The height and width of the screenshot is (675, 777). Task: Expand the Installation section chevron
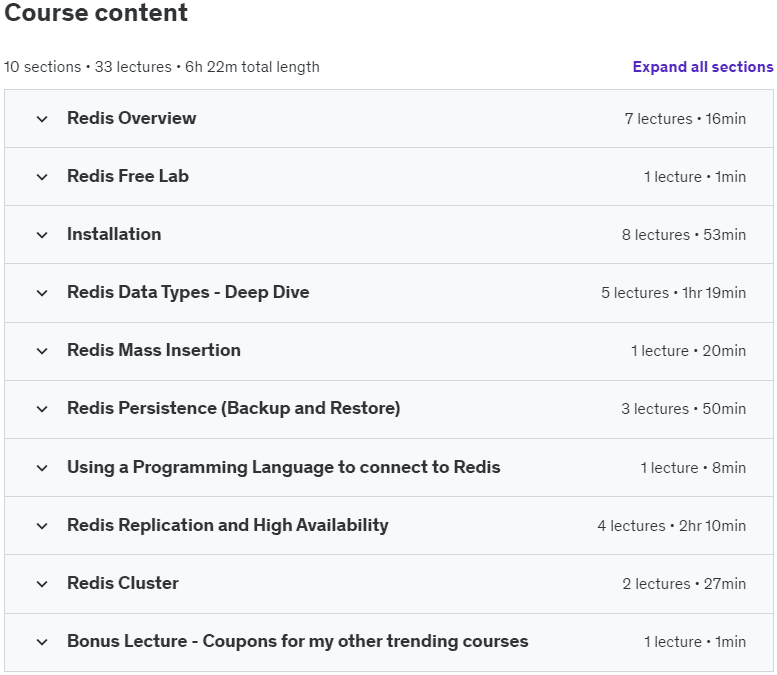tap(42, 235)
